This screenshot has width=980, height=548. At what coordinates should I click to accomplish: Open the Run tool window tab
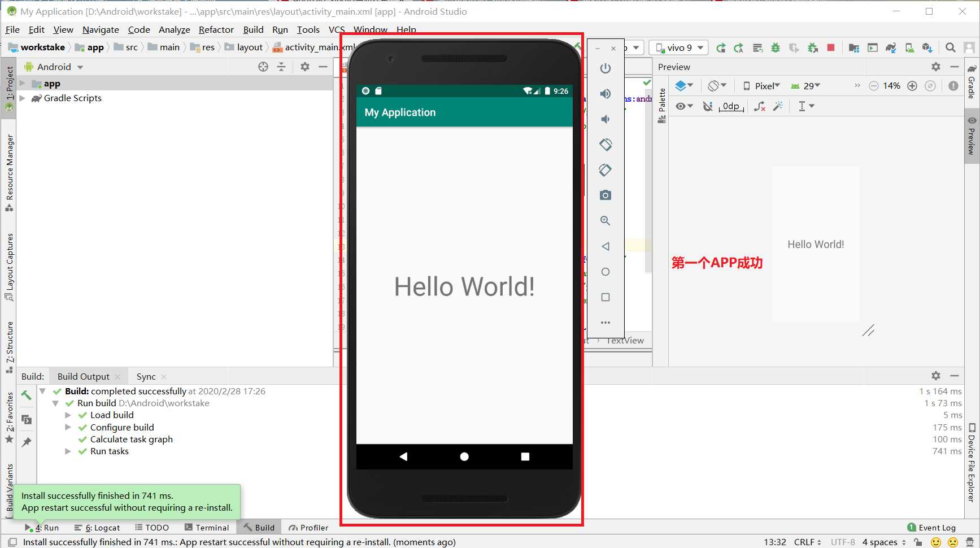click(42, 528)
